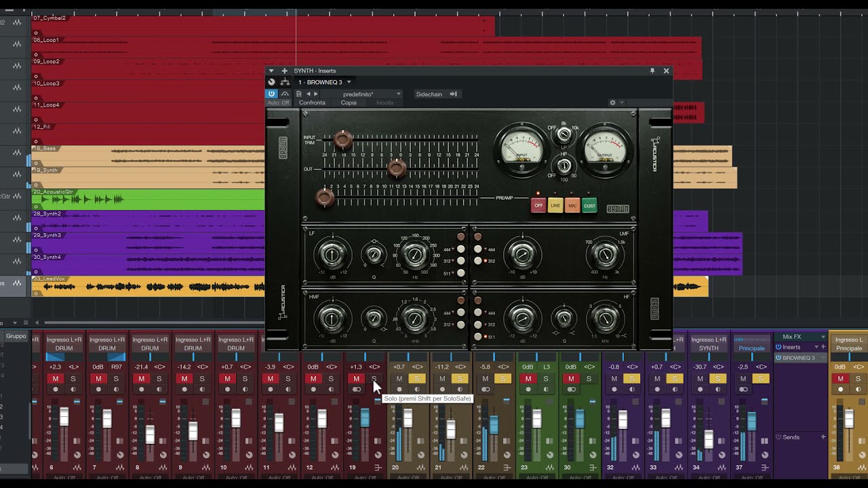Click channel 8 volume fader

pyautogui.click(x=150, y=434)
